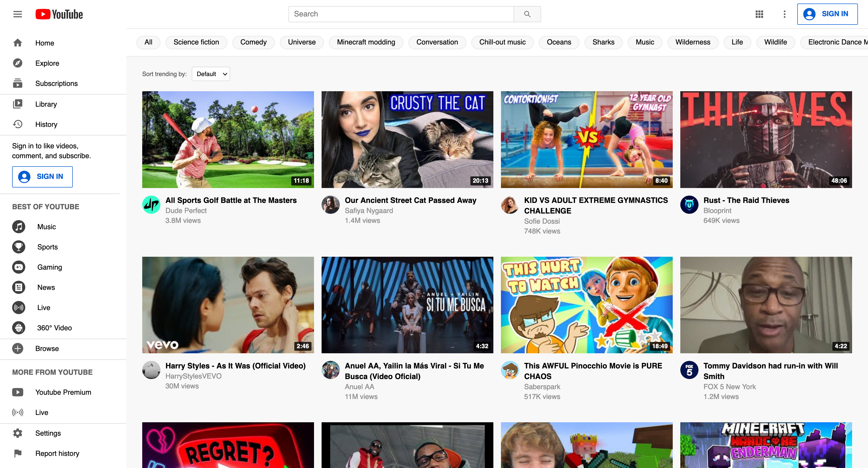
Task: Click the Library sidebar icon
Action: [17, 104]
